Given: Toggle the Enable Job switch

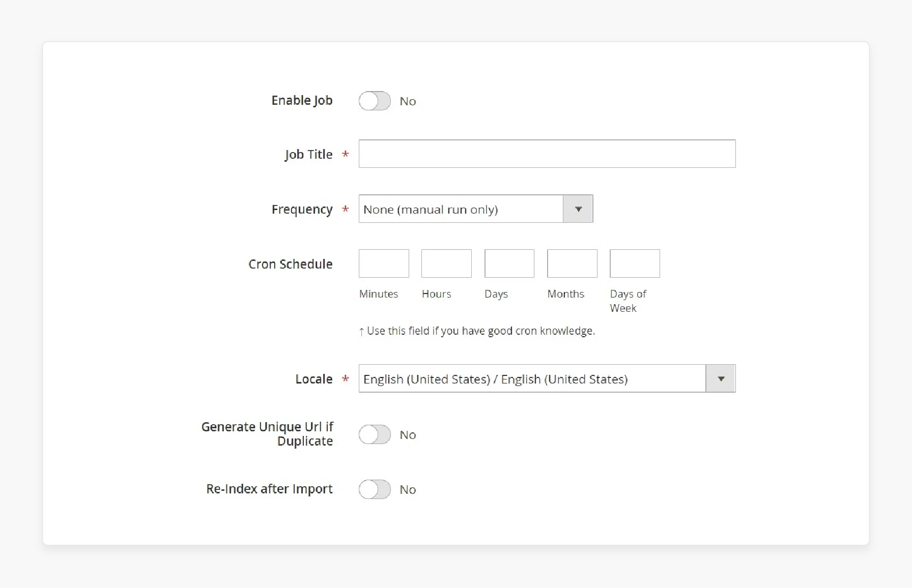Looking at the screenshot, I should coord(375,101).
